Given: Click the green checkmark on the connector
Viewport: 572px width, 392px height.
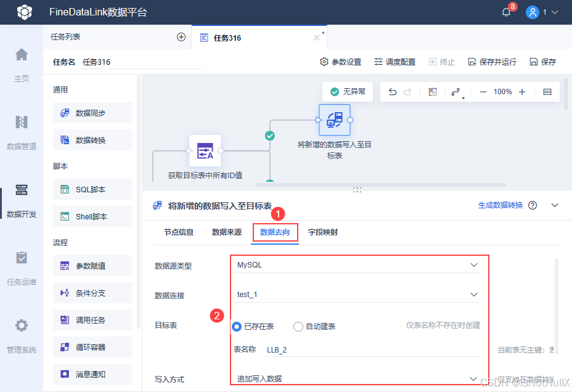Looking at the screenshot, I should click(x=269, y=136).
